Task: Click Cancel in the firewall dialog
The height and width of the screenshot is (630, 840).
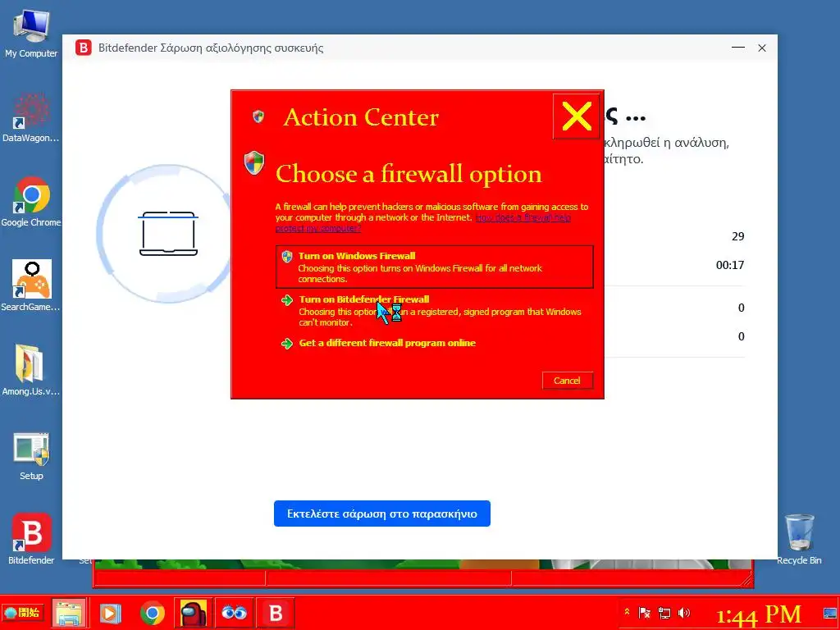Action: click(x=568, y=381)
